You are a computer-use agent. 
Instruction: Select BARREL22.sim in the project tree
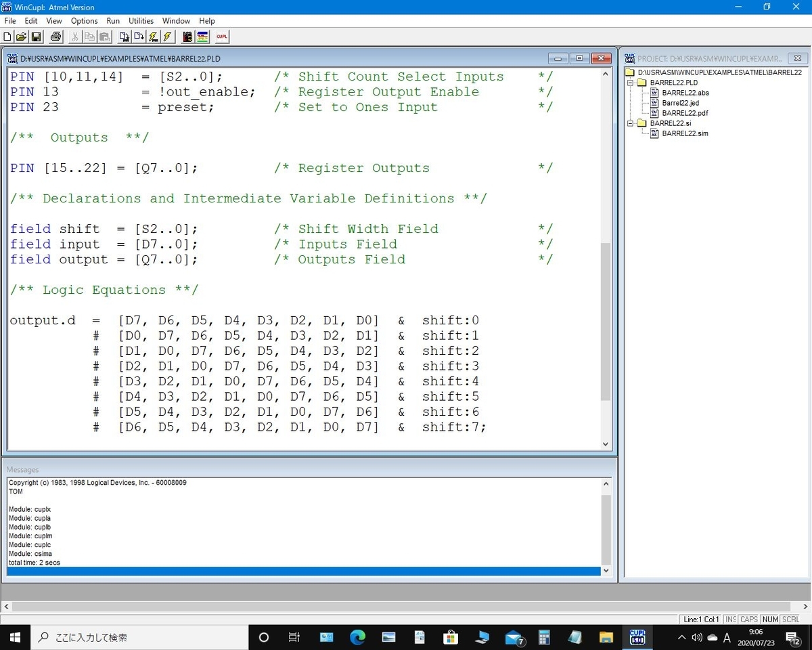click(685, 133)
